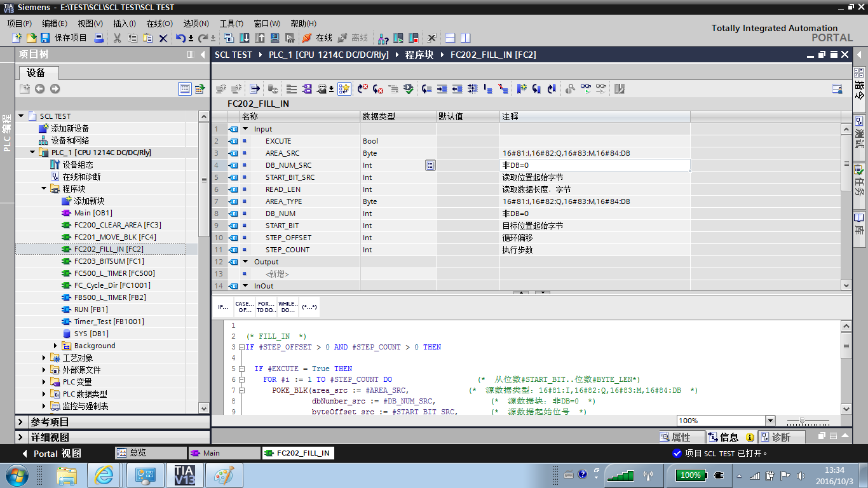Click the Save Project floppy disk icon
The width and height of the screenshot is (868, 488).
tap(45, 38)
